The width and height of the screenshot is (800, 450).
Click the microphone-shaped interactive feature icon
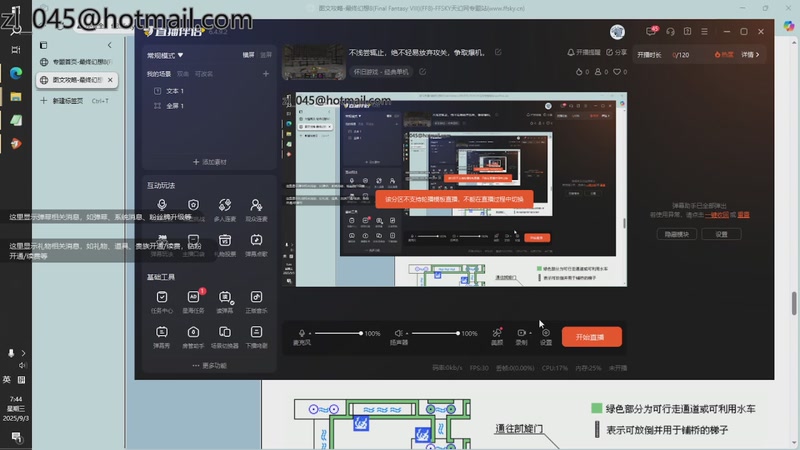(162, 205)
